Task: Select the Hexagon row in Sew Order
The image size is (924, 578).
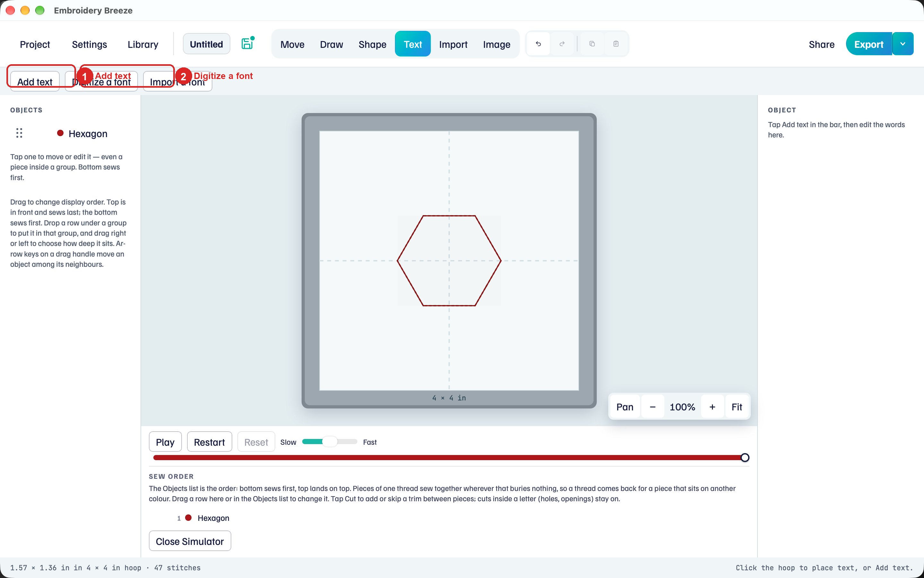Action: tap(213, 518)
